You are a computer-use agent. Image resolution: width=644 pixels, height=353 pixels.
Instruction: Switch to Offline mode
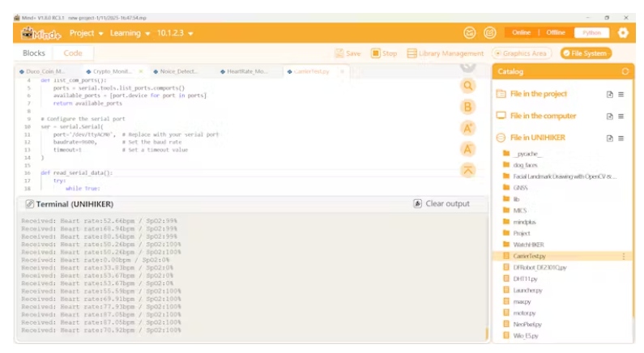click(x=556, y=32)
